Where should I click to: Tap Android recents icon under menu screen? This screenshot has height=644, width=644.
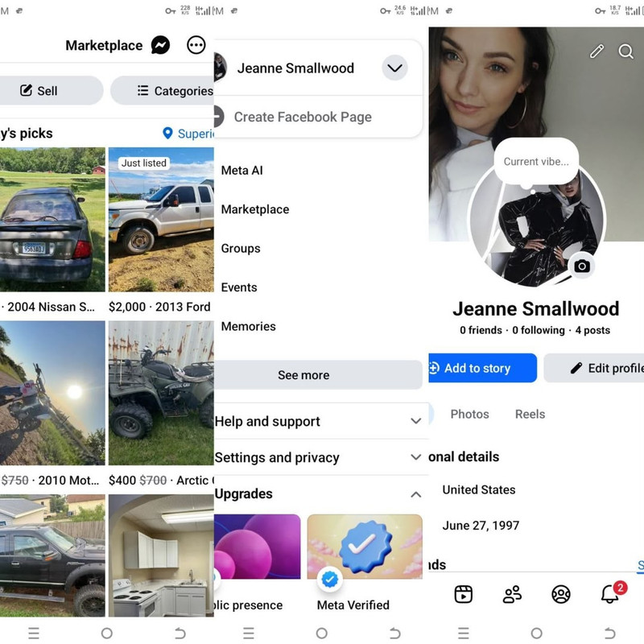[x=249, y=633]
